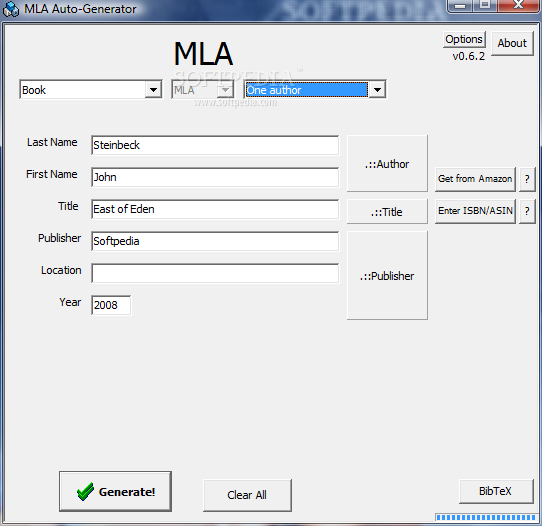Screen dimensions: 542x526
Task: Click the Location label
Action: click(x=61, y=270)
